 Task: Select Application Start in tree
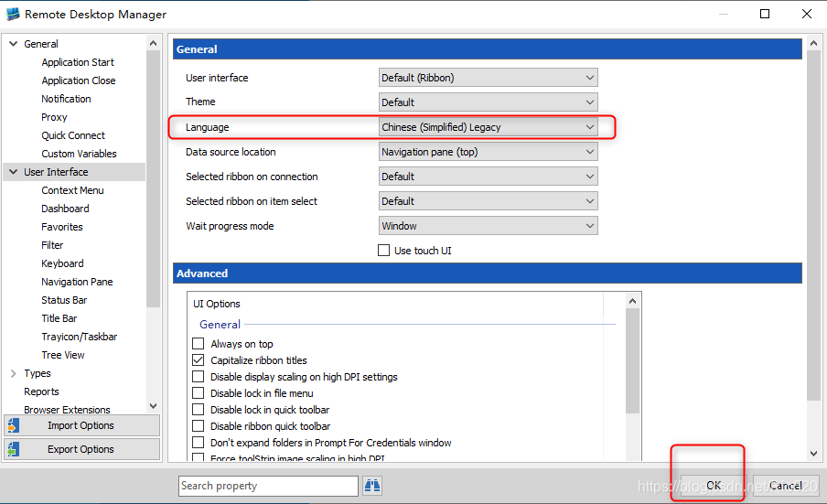click(78, 62)
